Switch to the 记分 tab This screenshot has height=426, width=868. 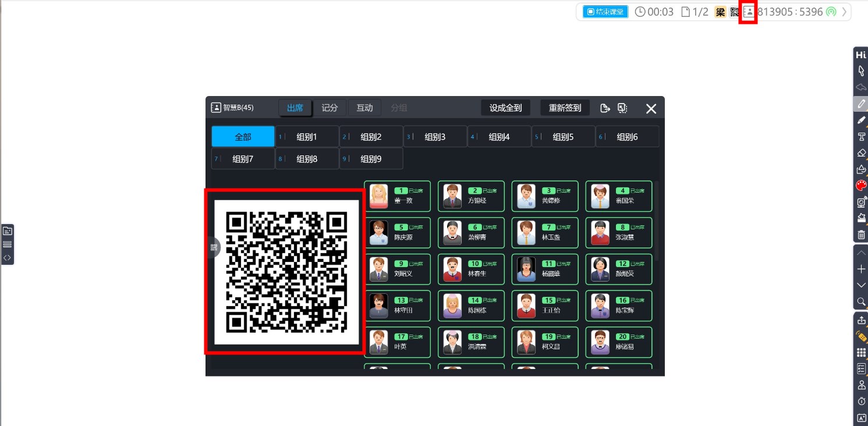[x=330, y=108]
